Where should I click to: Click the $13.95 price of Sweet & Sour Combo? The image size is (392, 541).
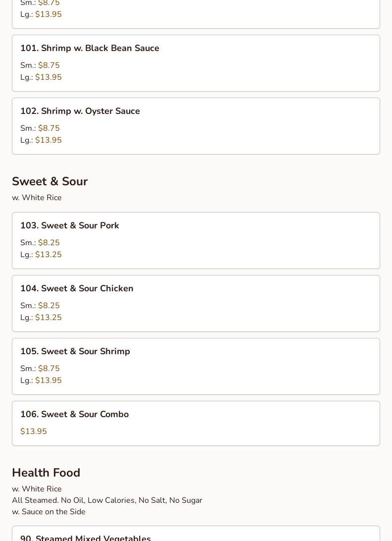pos(34,432)
